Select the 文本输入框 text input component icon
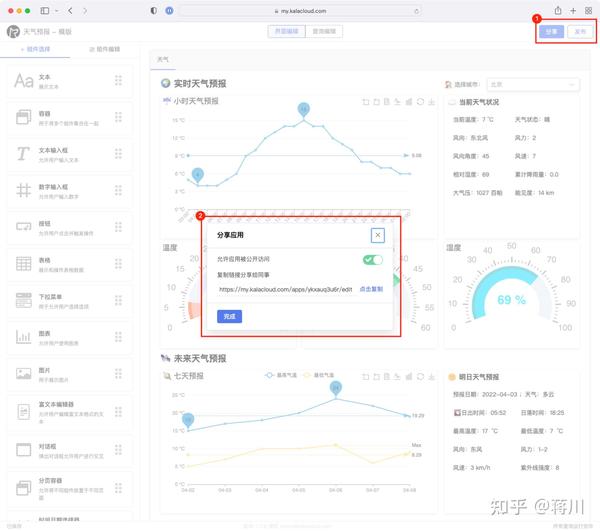The image size is (600, 531). (x=23, y=154)
